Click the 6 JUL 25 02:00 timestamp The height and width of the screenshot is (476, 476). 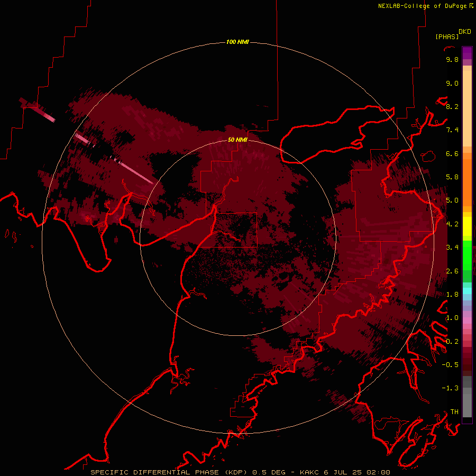[357, 472]
